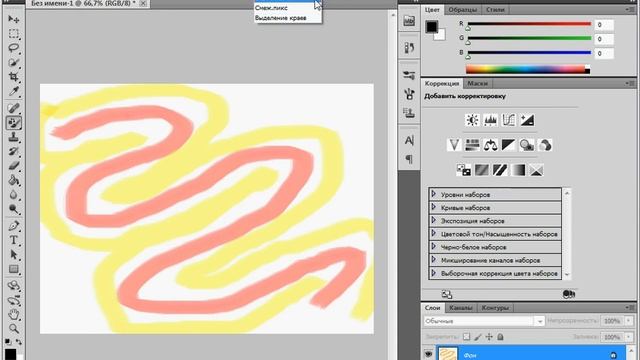This screenshot has width=640, height=360.
Task: Click the R channel red slider
Action: click(x=529, y=24)
